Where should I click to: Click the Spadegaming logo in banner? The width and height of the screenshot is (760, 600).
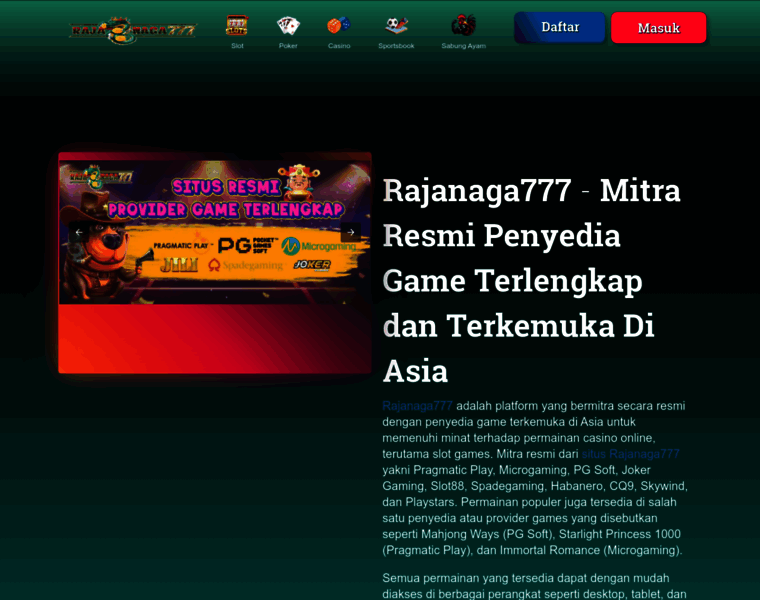pyautogui.click(x=245, y=265)
